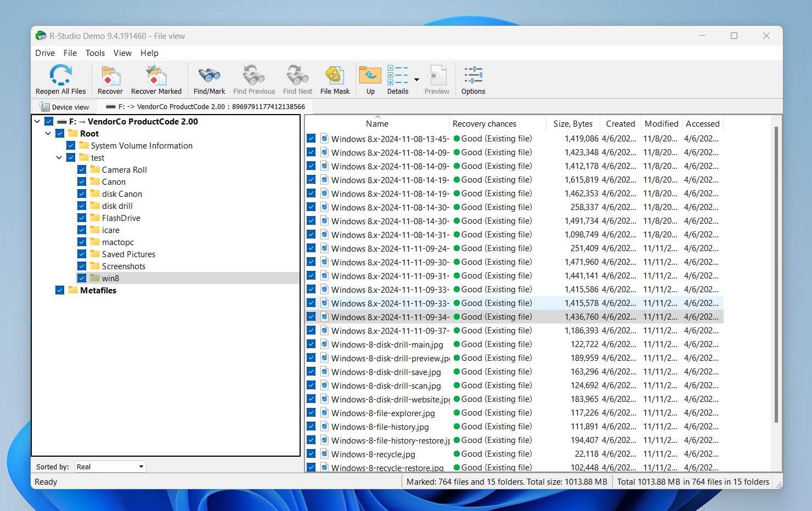
Task: Open the Sorted by dropdown
Action: click(x=110, y=467)
